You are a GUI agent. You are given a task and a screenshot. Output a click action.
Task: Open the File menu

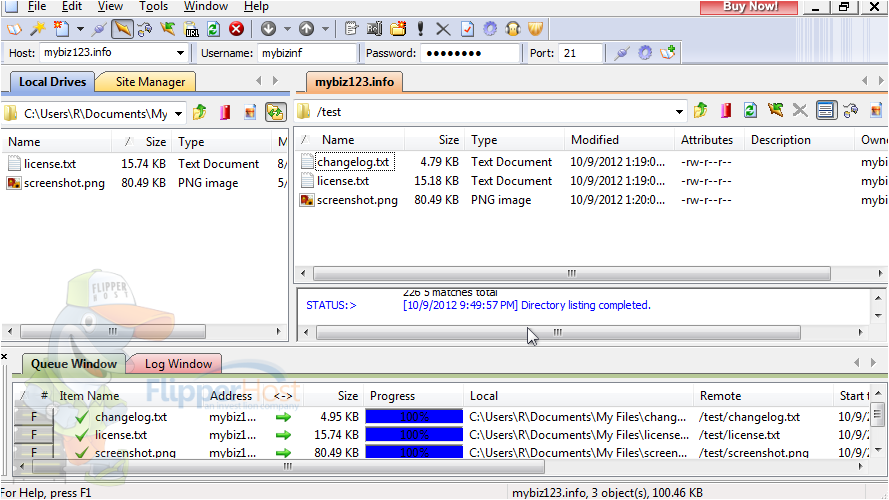[x=37, y=6]
